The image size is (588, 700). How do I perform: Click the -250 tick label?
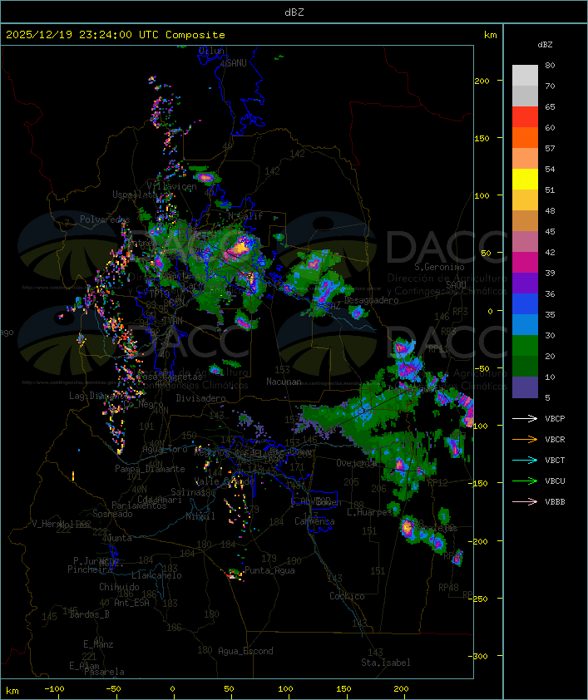[480, 599]
